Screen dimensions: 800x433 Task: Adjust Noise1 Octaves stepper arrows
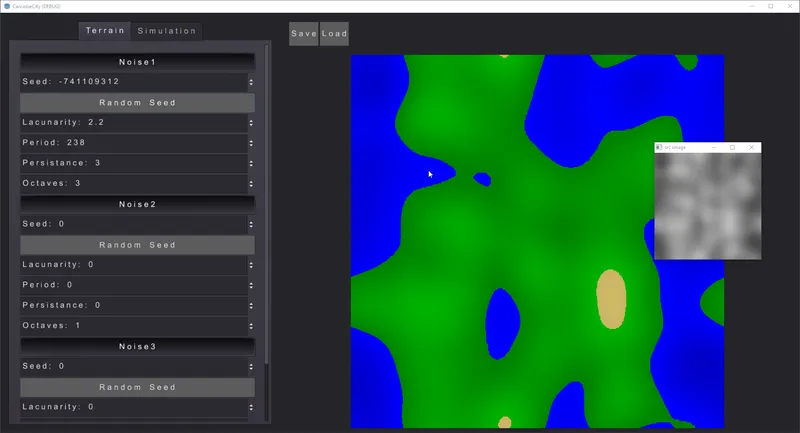click(x=251, y=183)
